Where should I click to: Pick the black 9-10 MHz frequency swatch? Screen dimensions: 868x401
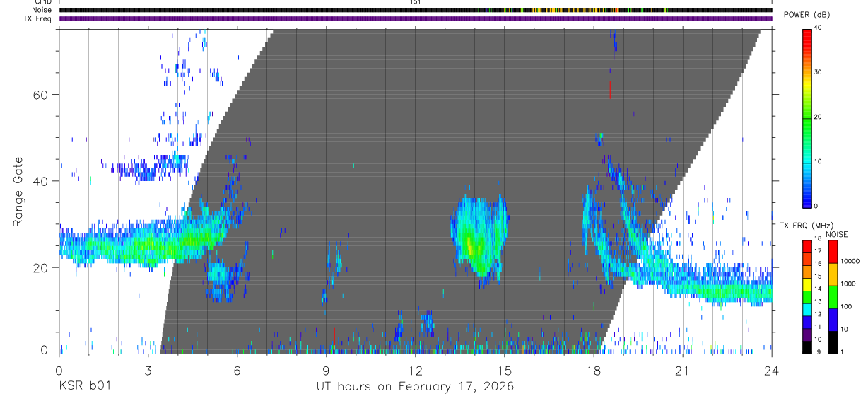tap(807, 347)
